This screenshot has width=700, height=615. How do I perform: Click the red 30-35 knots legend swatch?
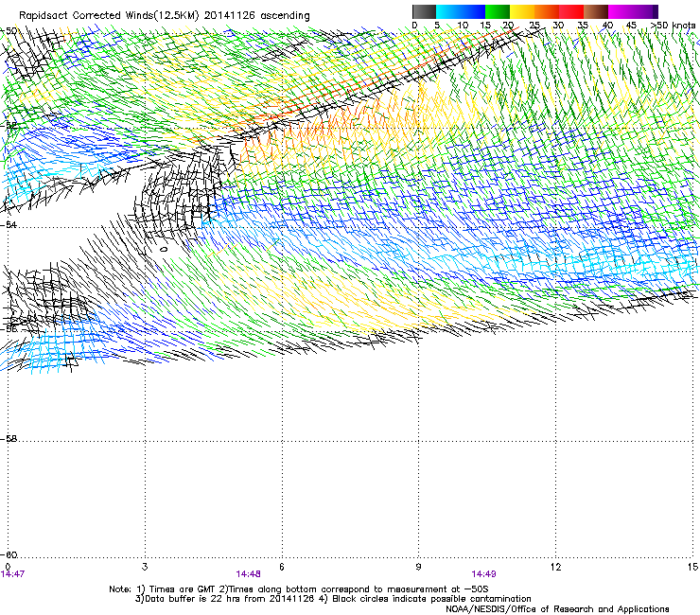571,11
